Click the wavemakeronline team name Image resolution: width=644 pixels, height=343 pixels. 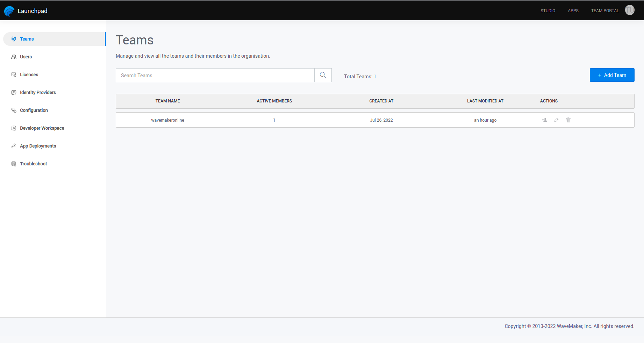167,120
